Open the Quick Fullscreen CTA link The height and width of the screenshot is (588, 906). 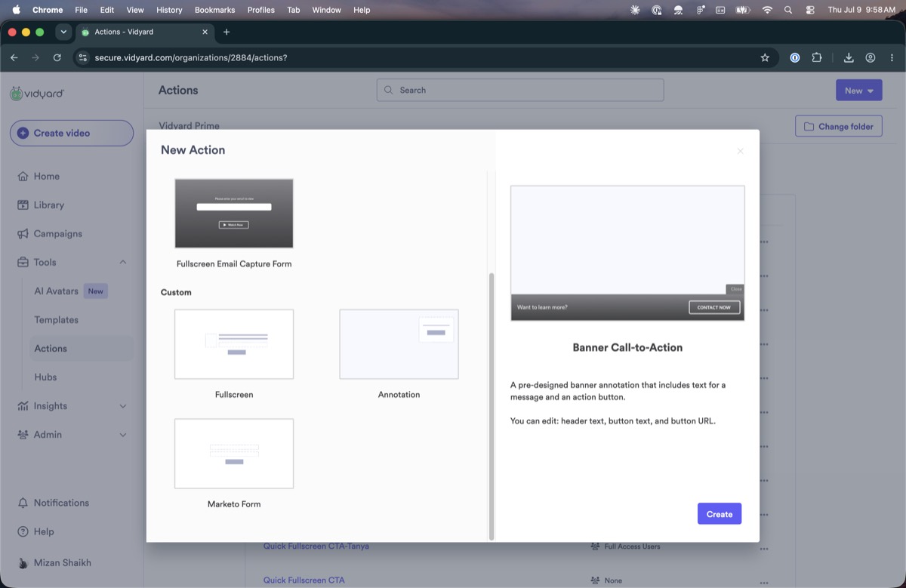pyautogui.click(x=304, y=580)
